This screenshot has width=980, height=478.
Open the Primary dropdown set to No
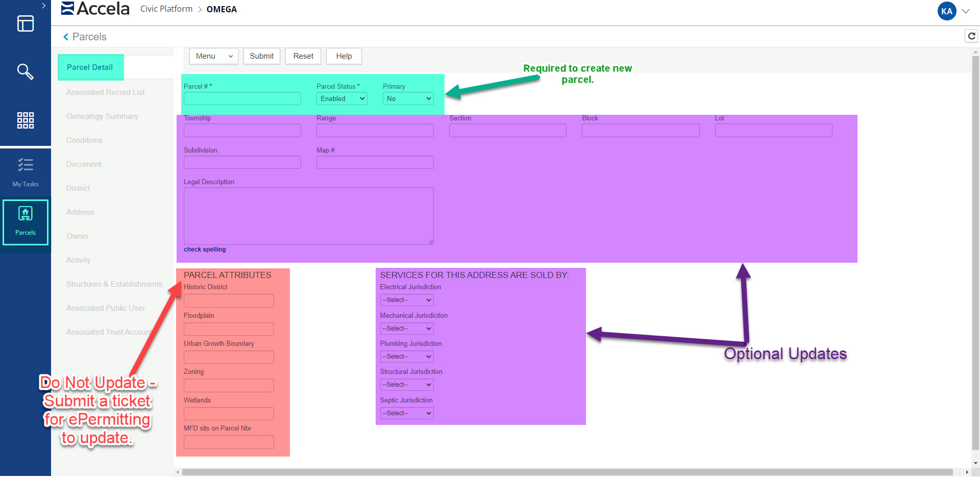pyautogui.click(x=408, y=99)
